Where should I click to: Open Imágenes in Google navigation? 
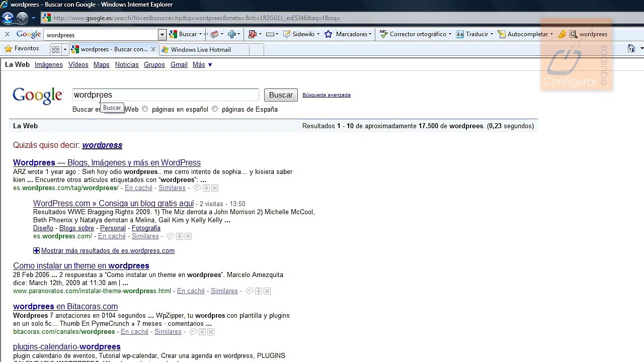click(48, 65)
